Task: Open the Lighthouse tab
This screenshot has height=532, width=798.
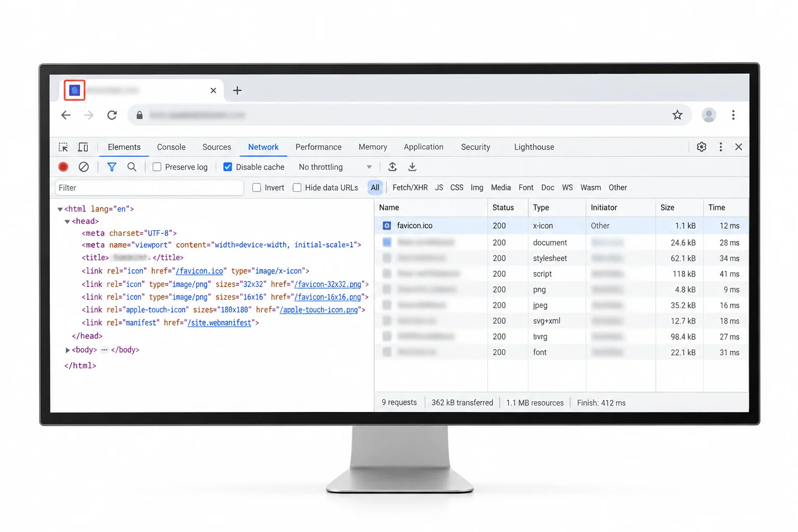Action: coord(534,147)
